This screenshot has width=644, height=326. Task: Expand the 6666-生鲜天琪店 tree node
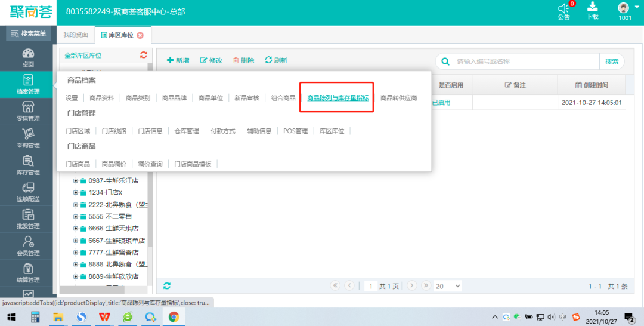tap(76, 228)
